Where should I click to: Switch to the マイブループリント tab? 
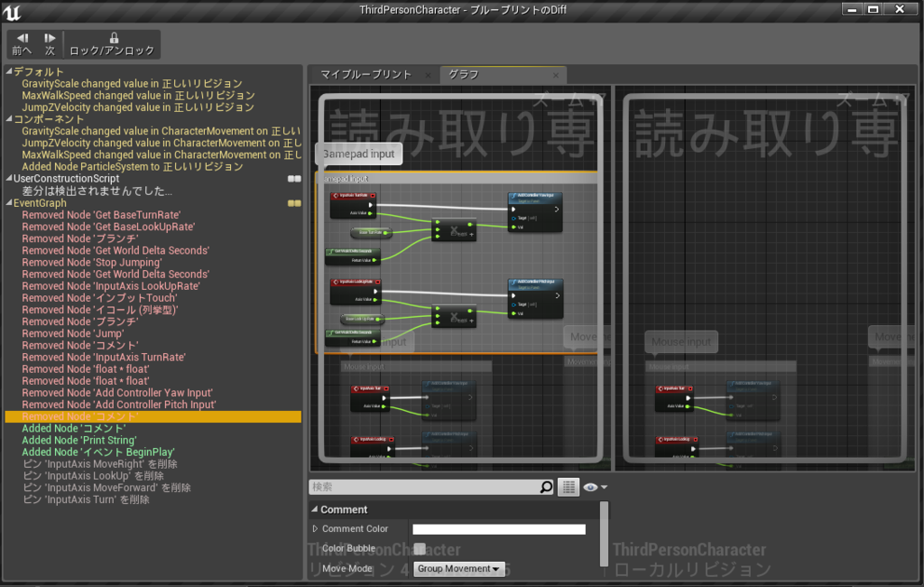365,75
